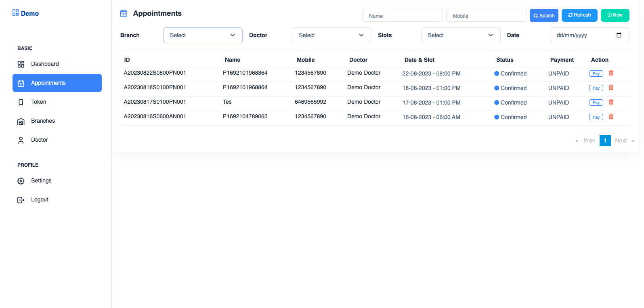Click ID A20230817S0100PN001 cell

click(155, 102)
